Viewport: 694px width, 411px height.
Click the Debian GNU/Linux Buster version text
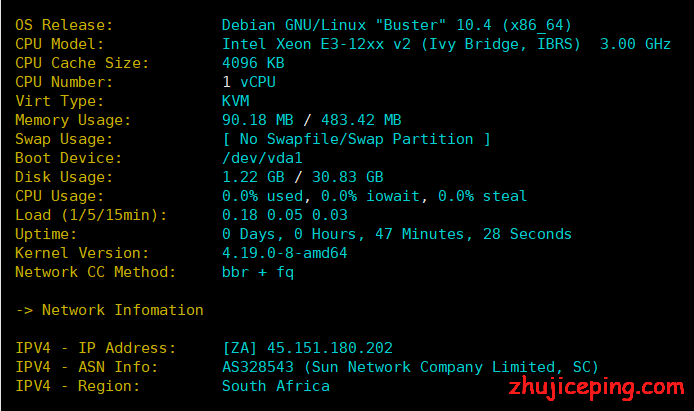pos(397,25)
